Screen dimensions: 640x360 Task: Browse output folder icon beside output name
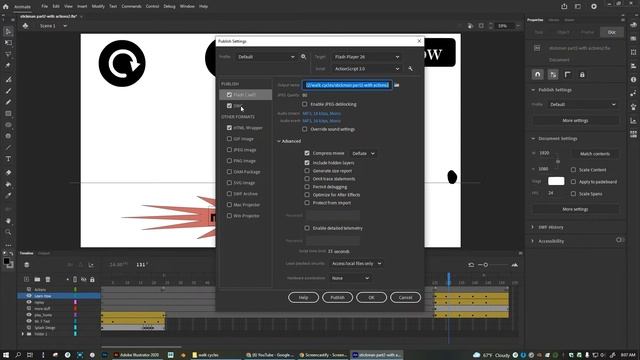point(397,85)
